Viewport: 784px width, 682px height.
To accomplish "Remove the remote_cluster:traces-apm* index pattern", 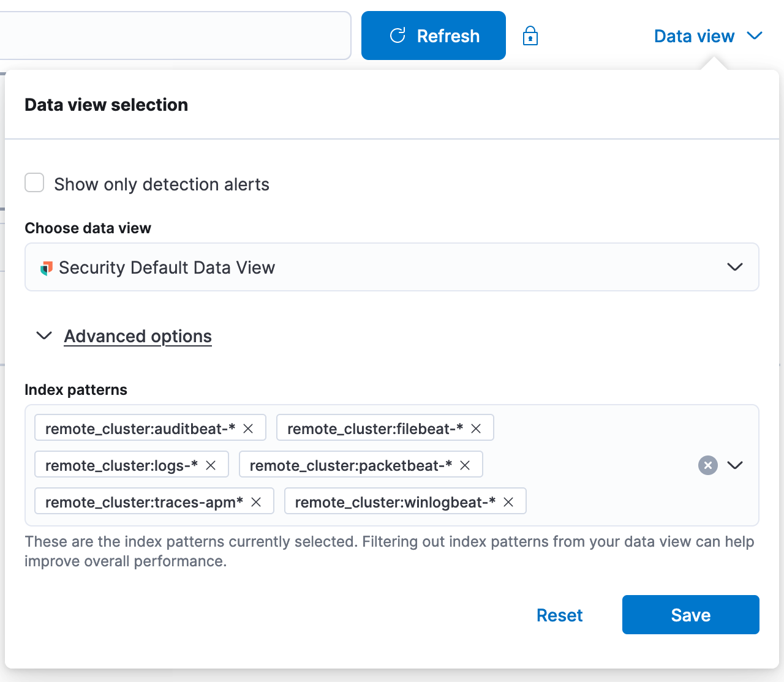I will coord(256,502).
